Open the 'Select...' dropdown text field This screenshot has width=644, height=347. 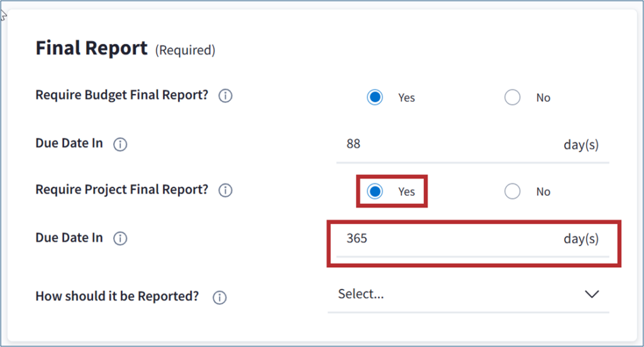pos(440,294)
